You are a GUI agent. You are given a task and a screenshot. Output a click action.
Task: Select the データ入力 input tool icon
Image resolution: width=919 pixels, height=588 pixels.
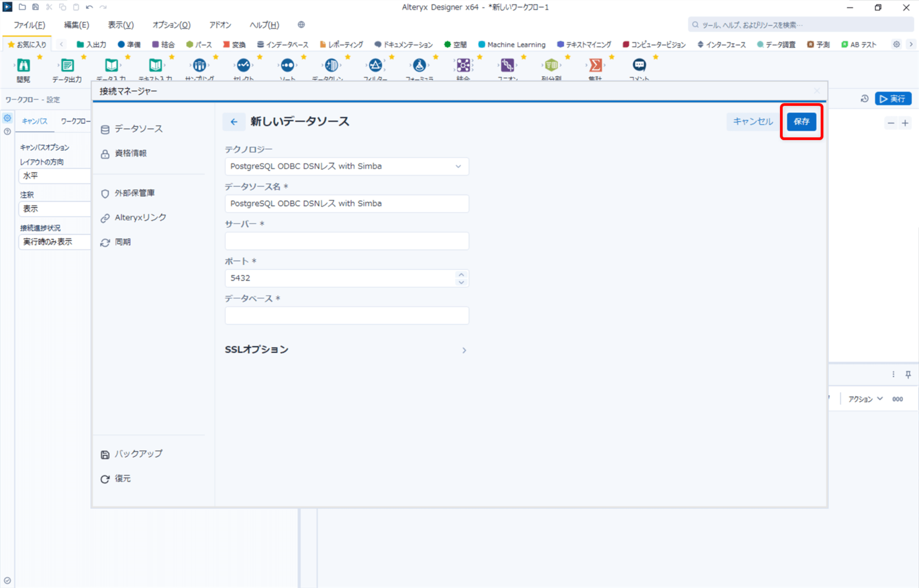pyautogui.click(x=112, y=65)
